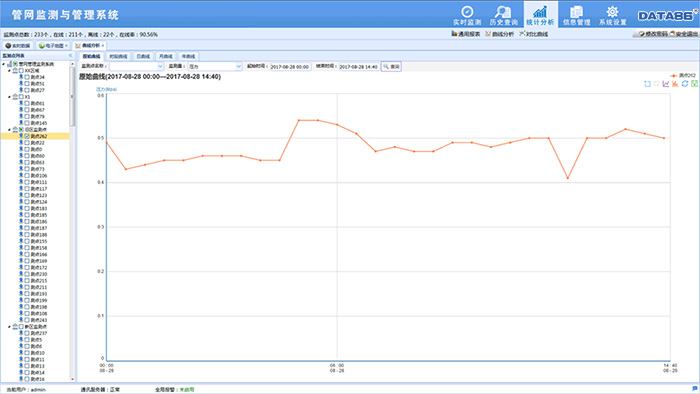Click the chart save-as-image icon
The height and width of the screenshot is (394, 700).
(x=694, y=84)
